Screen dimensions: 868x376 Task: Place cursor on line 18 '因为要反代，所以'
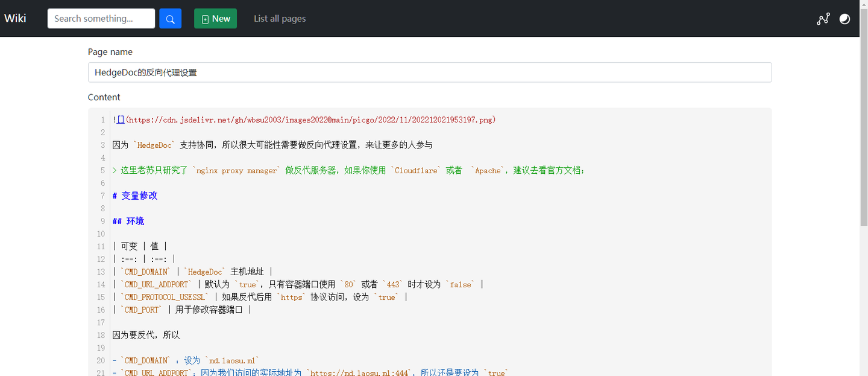130,334
